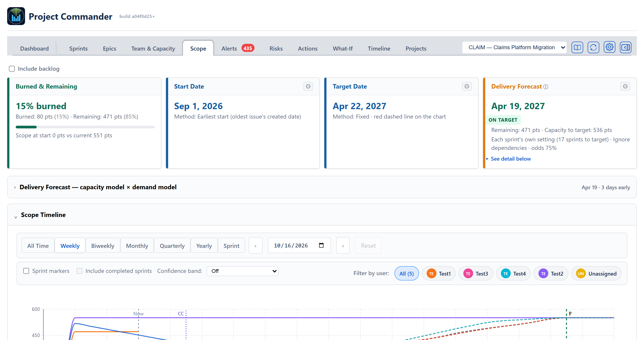Click the Project Commander logo icon
The width and height of the screenshot is (644, 340).
[x=16, y=16]
